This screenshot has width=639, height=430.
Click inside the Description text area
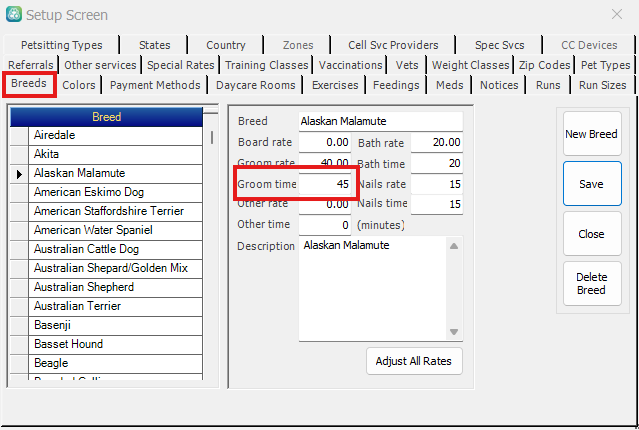[x=373, y=288]
